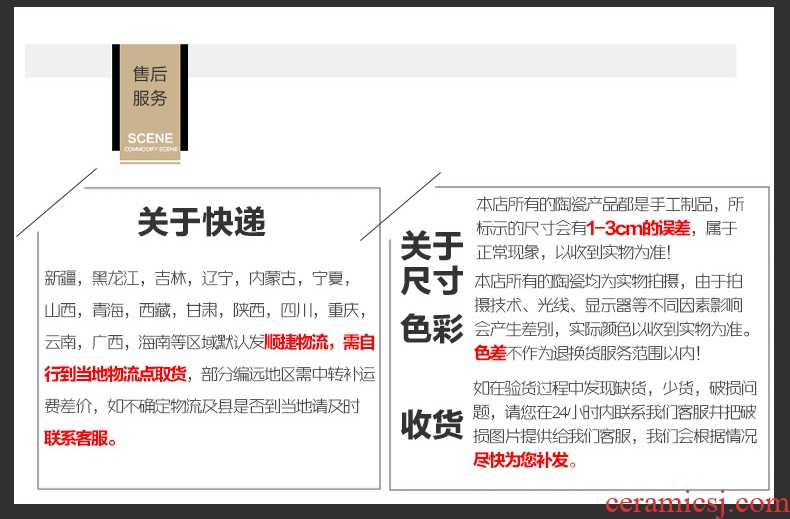This screenshot has width=790, height=519.
Task: Click the SCENE label on the banner
Action: pyautogui.click(x=150, y=138)
